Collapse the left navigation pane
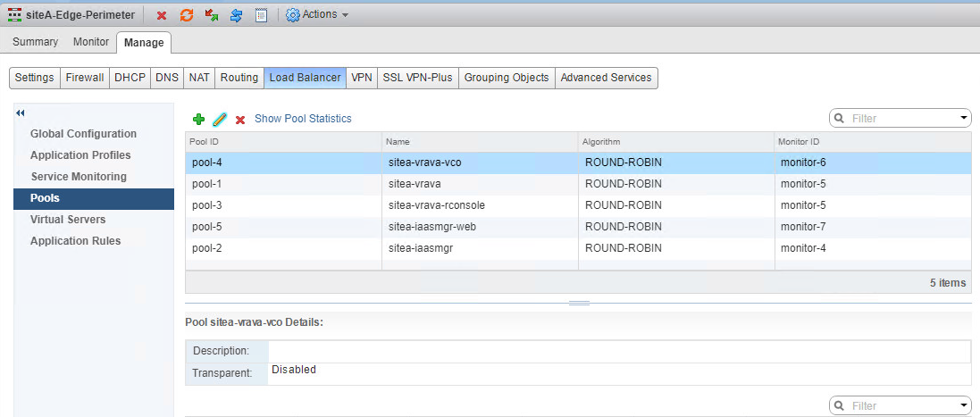The width and height of the screenshot is (980, 417). (21, 113)
